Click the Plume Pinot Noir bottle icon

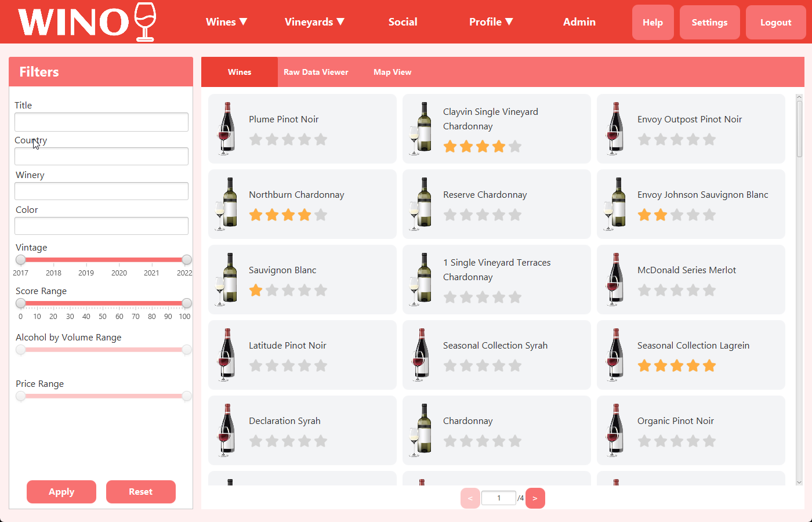tap(227, 128)
